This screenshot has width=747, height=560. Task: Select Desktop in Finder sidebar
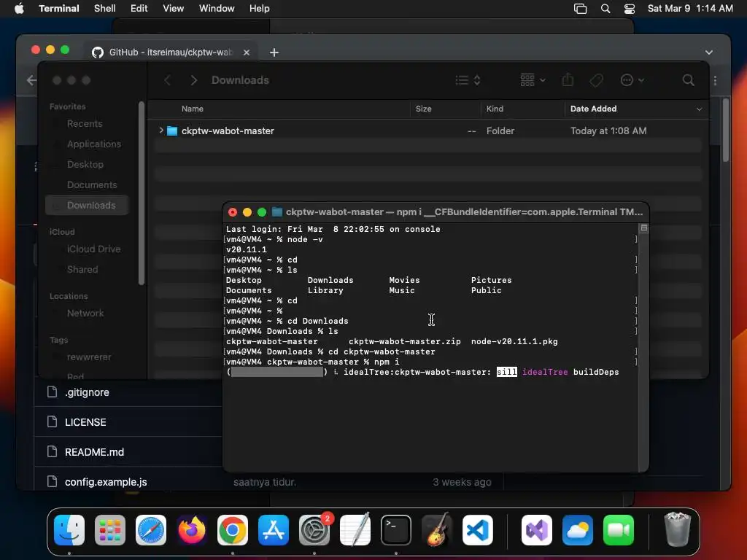(87, 165)
